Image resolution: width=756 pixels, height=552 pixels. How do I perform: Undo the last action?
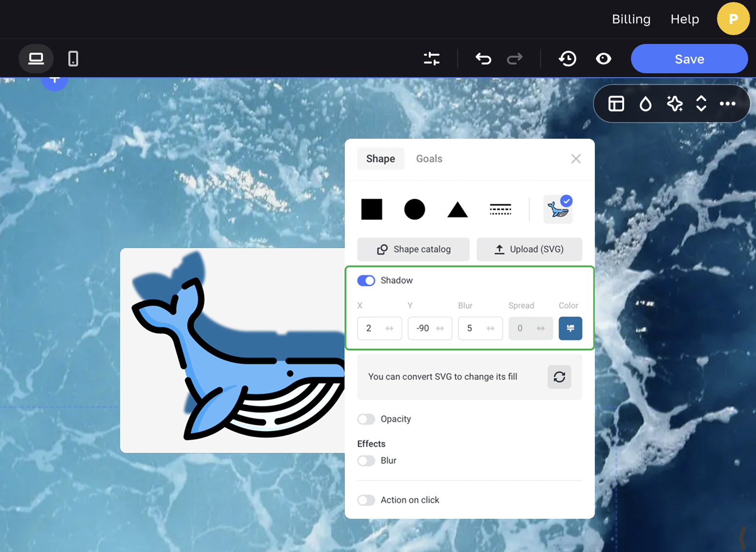483,59
